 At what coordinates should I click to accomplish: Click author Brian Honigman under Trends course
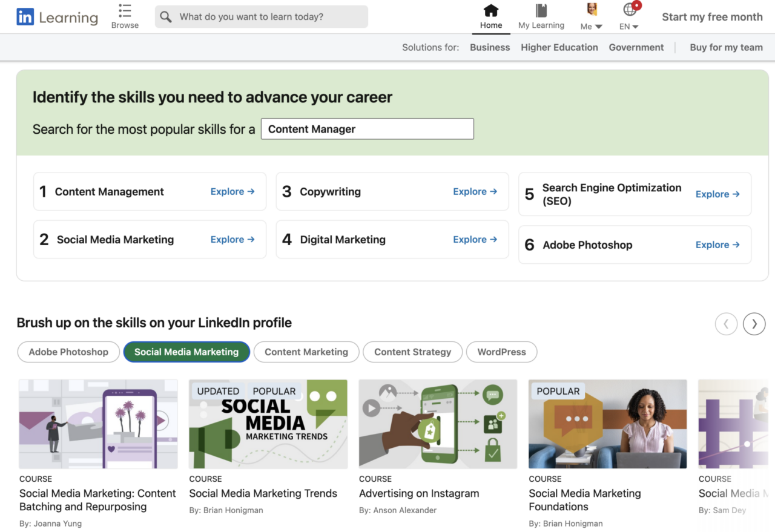pyautogui.click(x=233, y=510)
